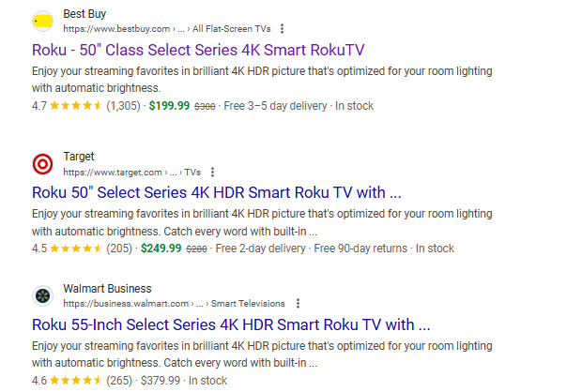The image size is (582, 392).
Task: Click the business.walmart.com Smart Televisions breadcrumb
Action: [174, 304]
